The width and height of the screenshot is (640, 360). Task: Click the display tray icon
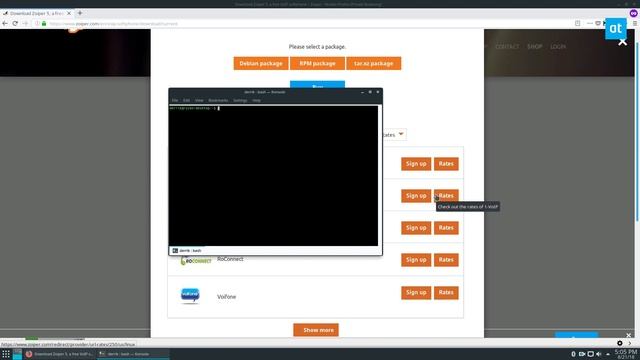tap(591, 354)
